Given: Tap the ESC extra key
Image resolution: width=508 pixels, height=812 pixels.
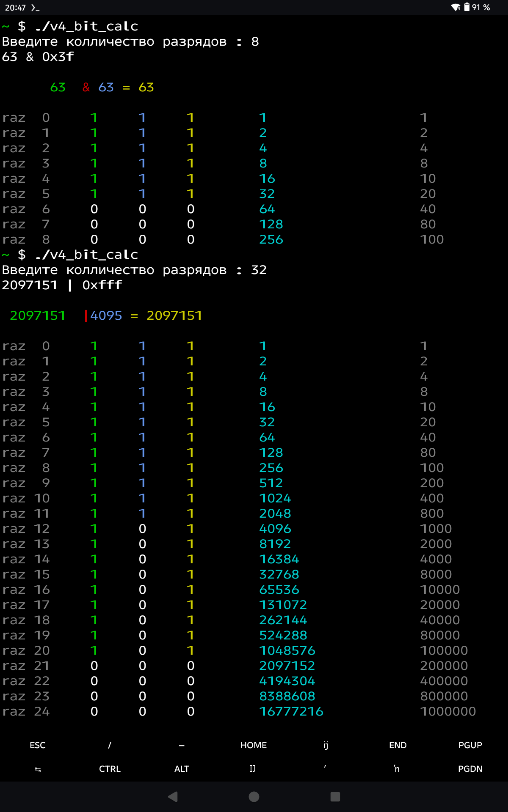Looking at the screenshot, I should (38, 745).
